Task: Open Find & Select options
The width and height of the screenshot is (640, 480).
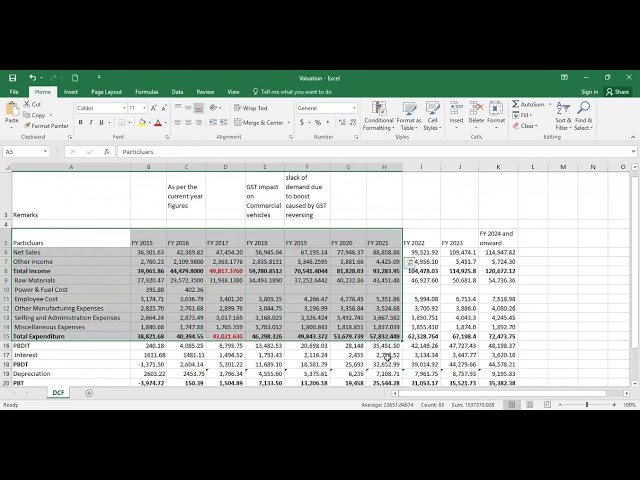Action: point(584,116)
